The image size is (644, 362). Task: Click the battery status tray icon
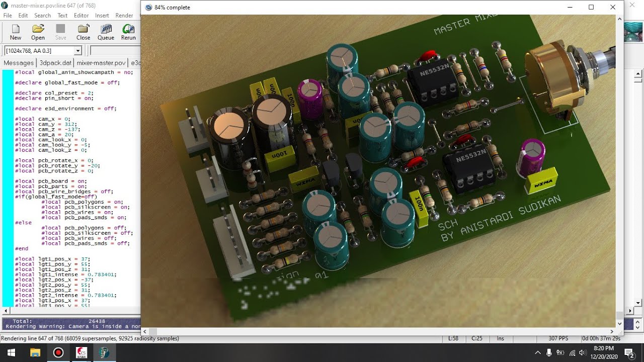click(x=560, y=352)
